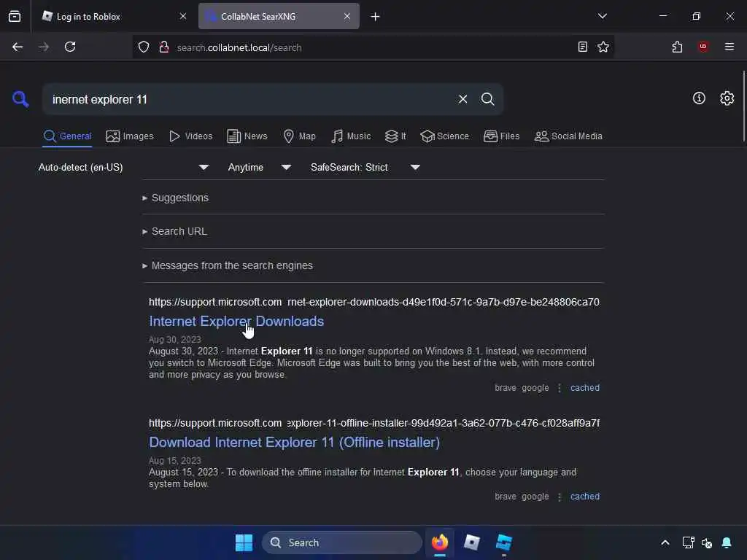Open the Firefox hamburger menu
Viewport: 747px width, 560px height.
coord(729,47)
